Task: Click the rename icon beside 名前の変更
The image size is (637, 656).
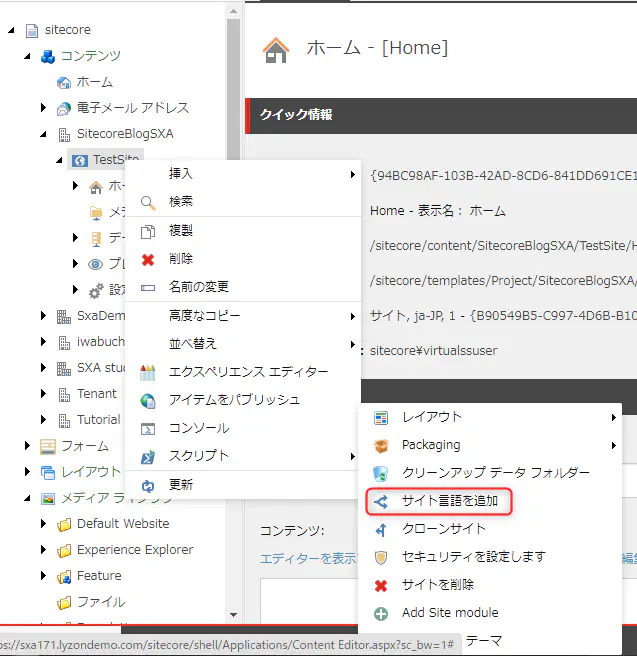Action: coord(148,288)
